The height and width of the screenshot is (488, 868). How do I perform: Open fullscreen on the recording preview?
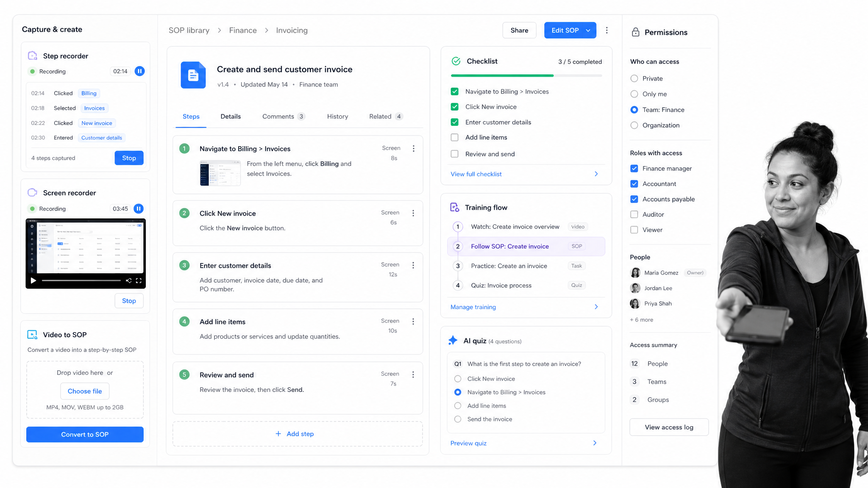[x=139, y=280]
